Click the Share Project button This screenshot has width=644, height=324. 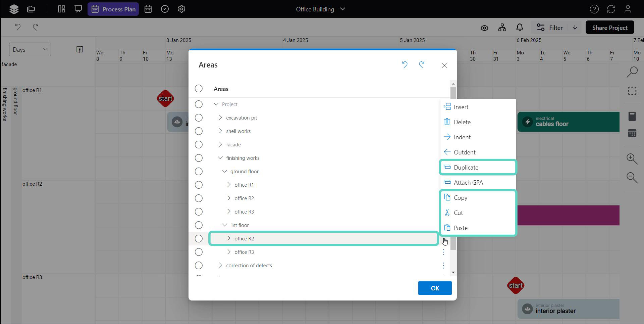[x=609, y=28]
